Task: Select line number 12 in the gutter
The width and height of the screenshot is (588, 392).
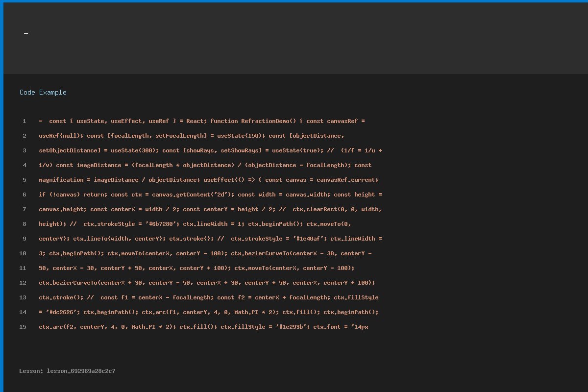Action: (23, 283)
